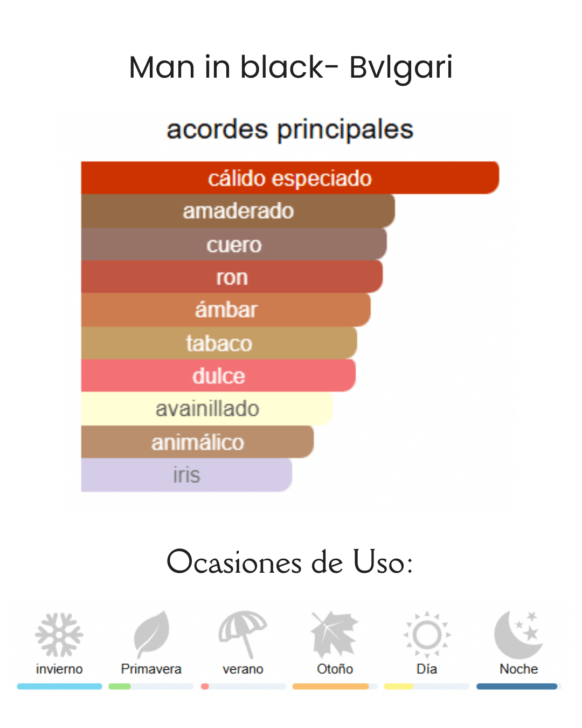Click the cálido especiado accord bar

[x=290, y=178]
